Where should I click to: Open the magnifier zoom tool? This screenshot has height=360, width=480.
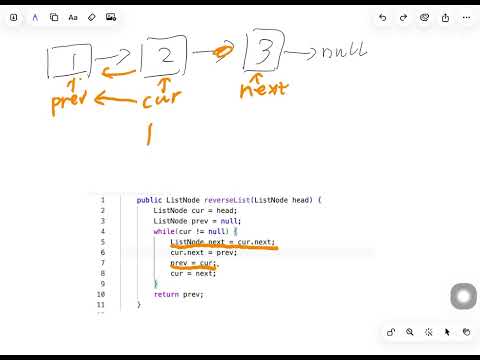(x=410, y=332)
